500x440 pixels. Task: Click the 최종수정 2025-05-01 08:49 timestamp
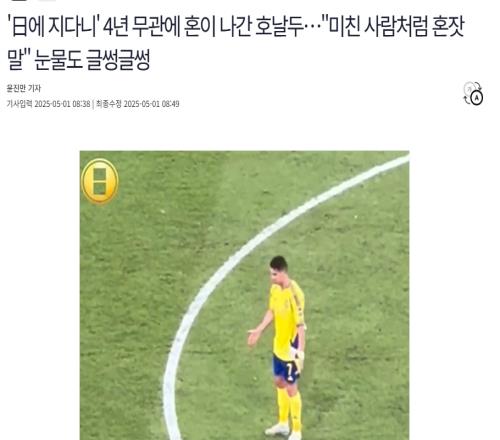pos(138,104)
